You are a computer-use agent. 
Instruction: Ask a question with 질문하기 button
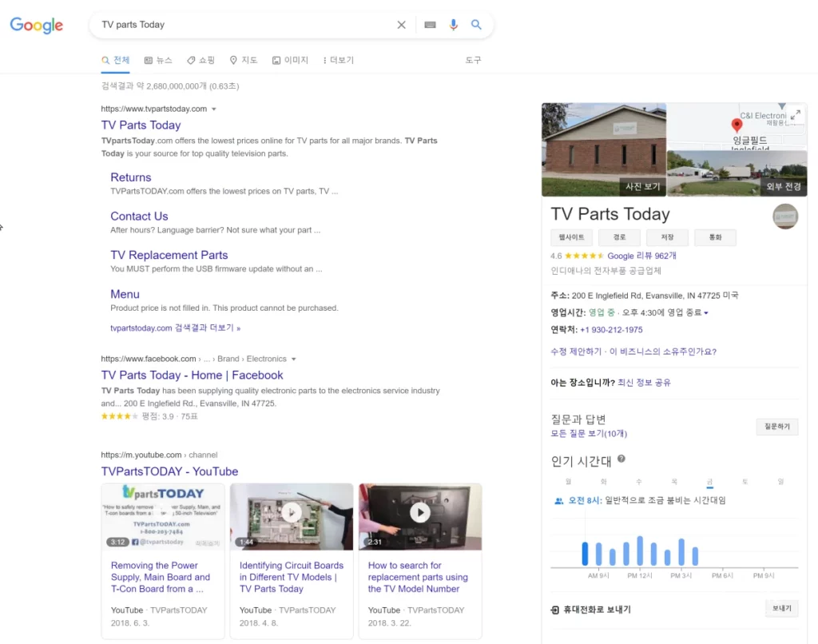(776, 427)
